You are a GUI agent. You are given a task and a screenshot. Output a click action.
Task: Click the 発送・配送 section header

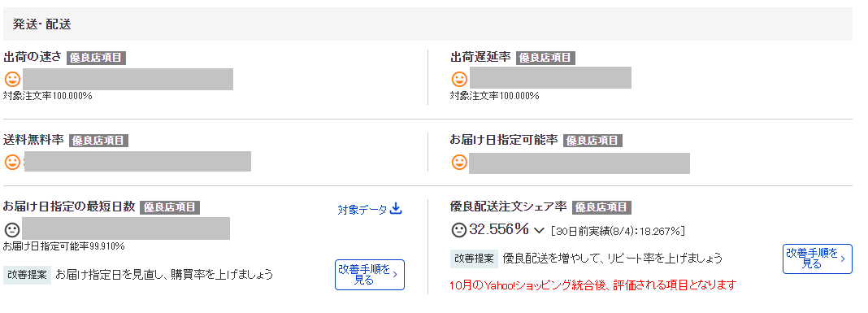coord(427,24)
